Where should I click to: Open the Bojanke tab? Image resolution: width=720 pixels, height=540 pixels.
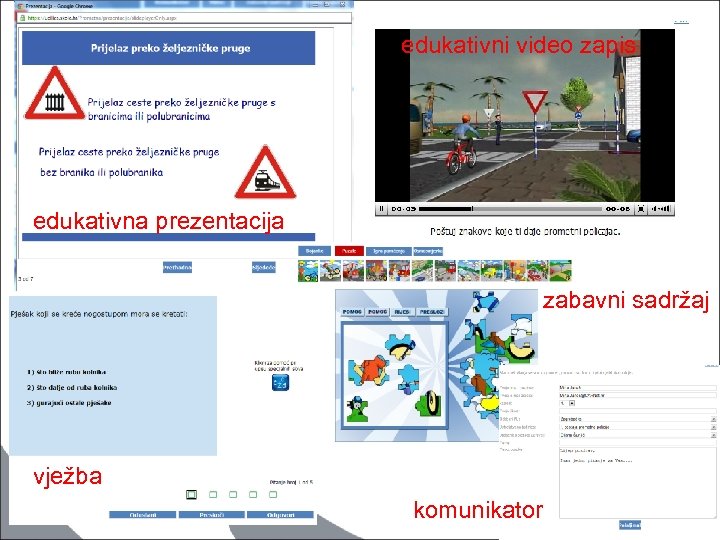315,251
